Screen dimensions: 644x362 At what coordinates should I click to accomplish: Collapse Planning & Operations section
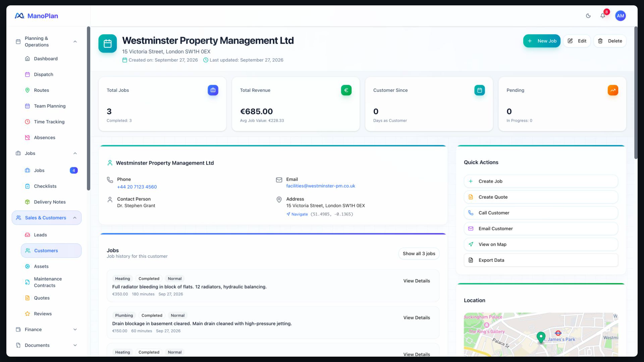click(x=75, y=42)
